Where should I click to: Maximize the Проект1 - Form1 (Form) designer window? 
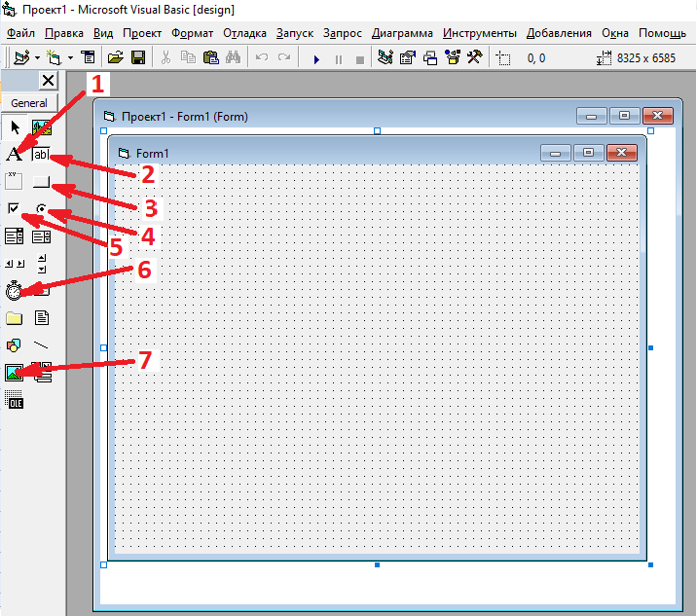coord(624,116)
